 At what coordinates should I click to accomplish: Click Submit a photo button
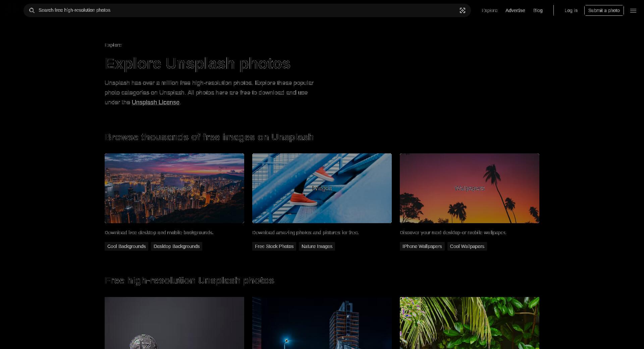point(604,10)
